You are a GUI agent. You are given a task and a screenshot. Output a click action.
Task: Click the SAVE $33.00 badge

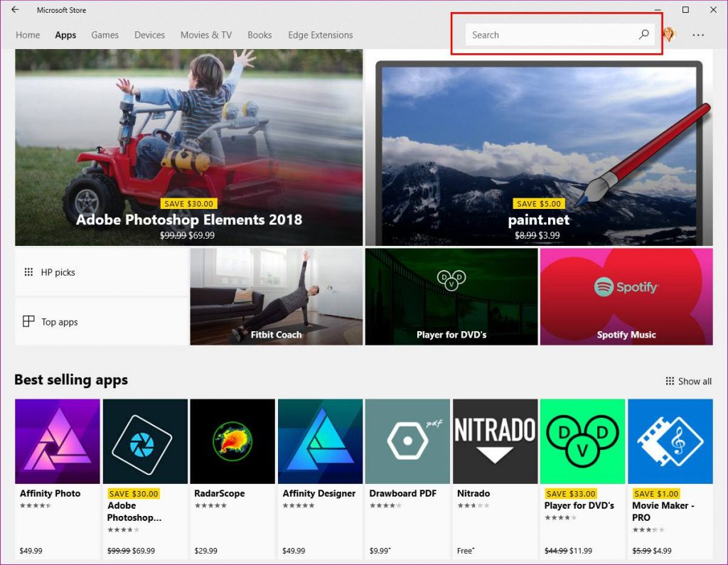pyautogui.click(x=571, y=493)
